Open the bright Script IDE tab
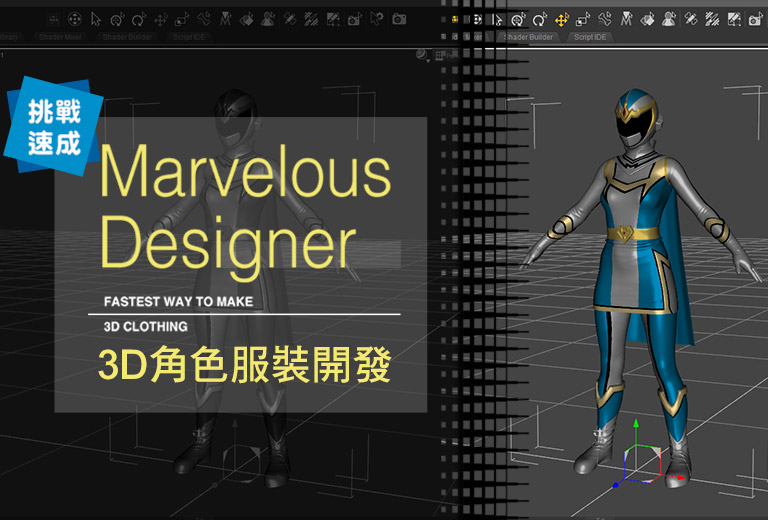 click(590, 37)
